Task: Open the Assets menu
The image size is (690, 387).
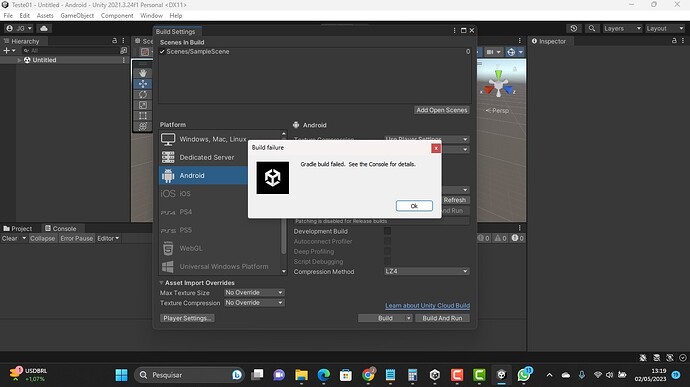Action: click(45, 15)
